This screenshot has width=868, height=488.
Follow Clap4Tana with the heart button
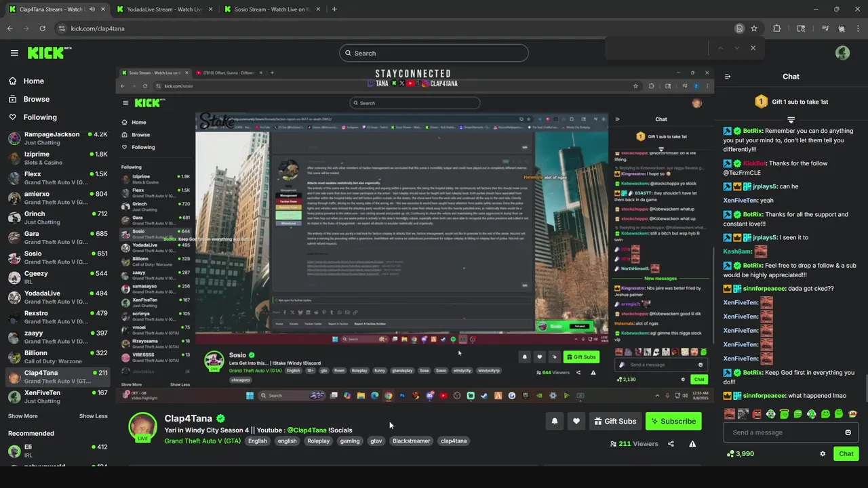click(x=576, y=421)
